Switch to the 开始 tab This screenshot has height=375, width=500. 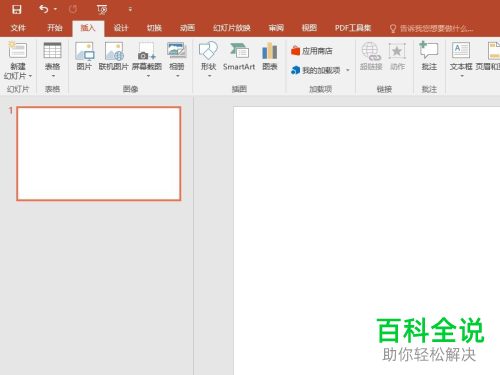(x=55, y=28)
